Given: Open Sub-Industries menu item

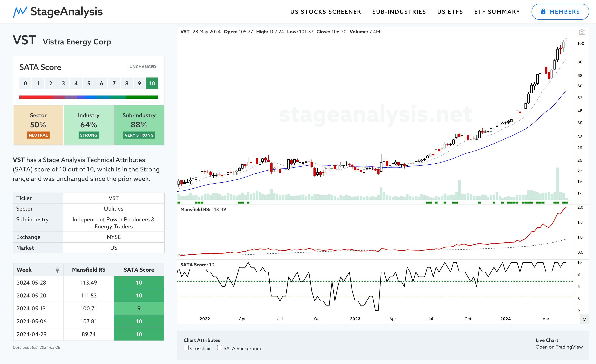Looking at the screenshot, I should click(399, 12).
